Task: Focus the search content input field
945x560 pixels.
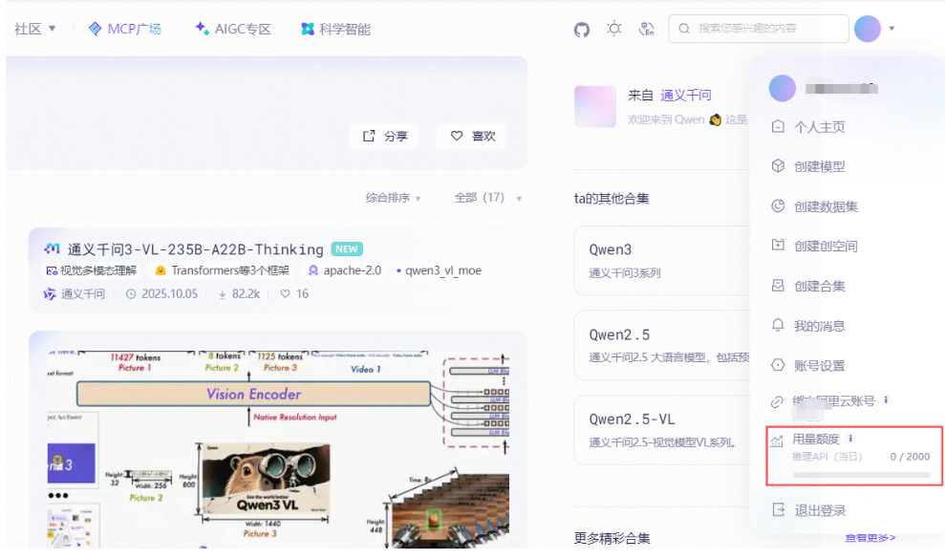Action: coord(758,29)
